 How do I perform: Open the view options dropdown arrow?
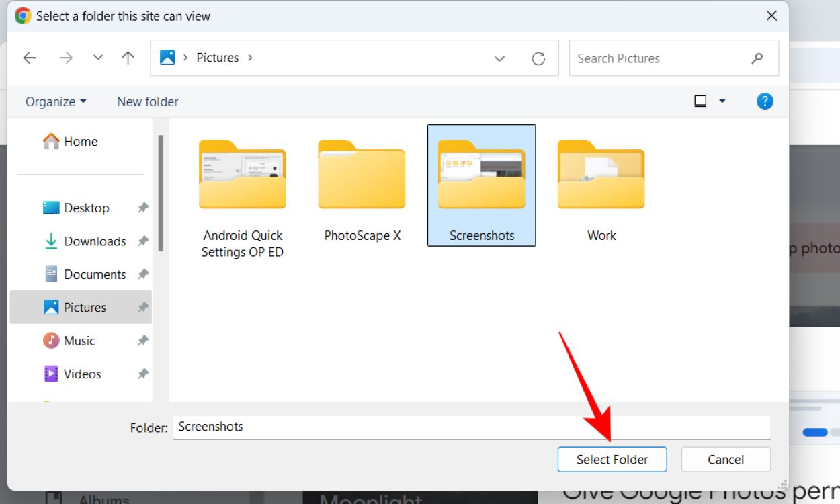click(723, 101)
